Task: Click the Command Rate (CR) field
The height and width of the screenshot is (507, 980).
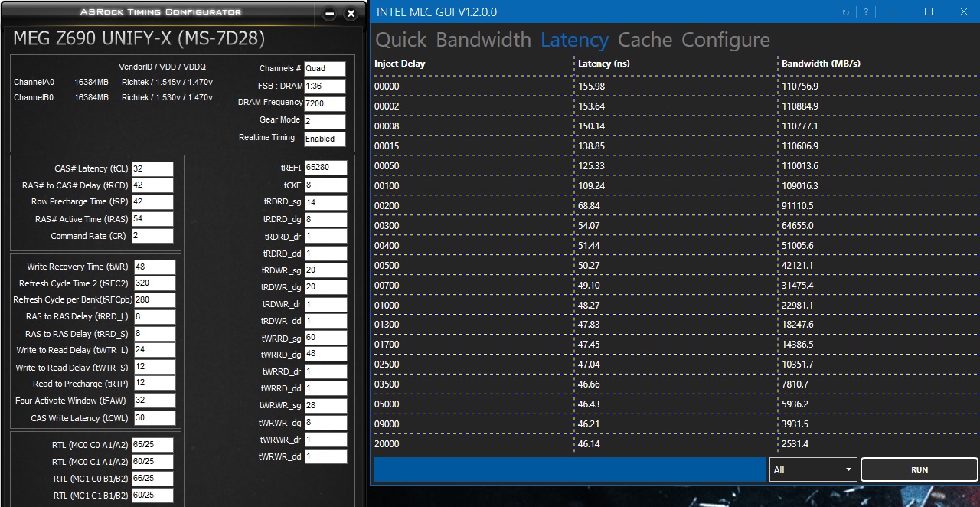Action: pyautogui.click(x=152, y=237)
